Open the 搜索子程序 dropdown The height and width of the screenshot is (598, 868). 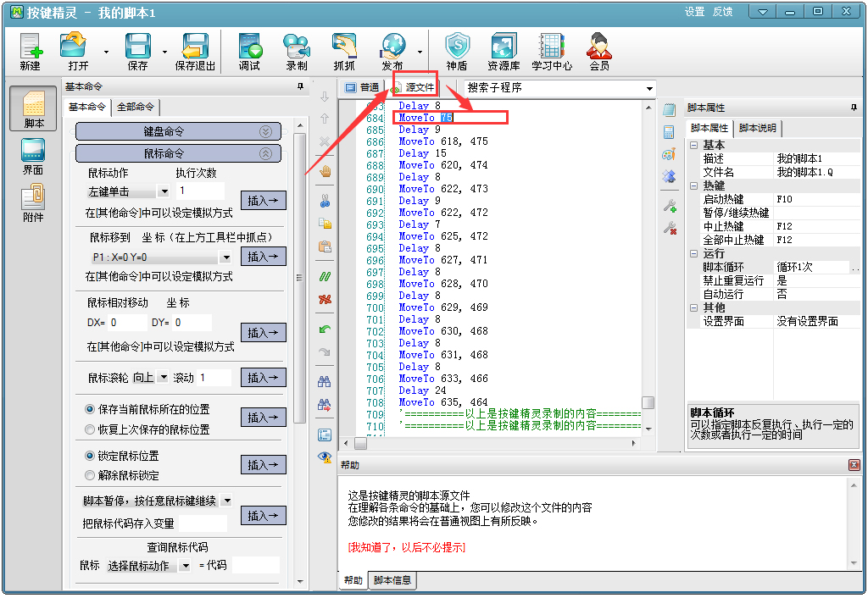(648, 88)
